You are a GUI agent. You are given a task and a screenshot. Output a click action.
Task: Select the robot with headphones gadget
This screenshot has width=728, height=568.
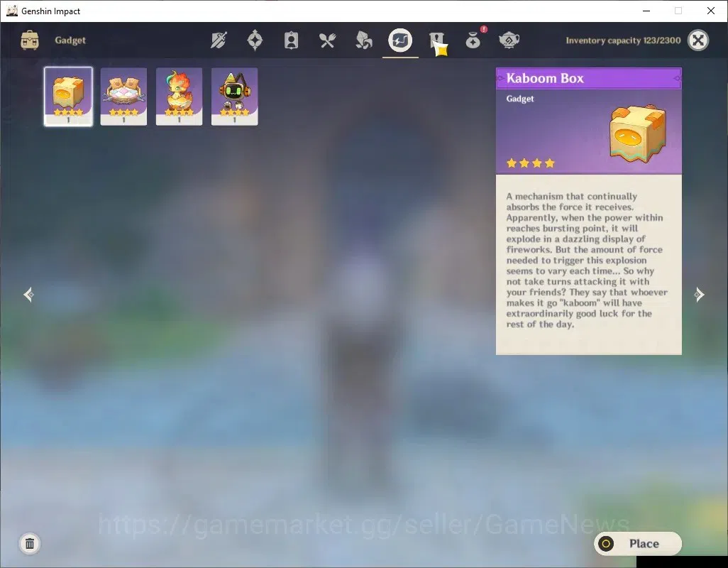tap(234, 97)
